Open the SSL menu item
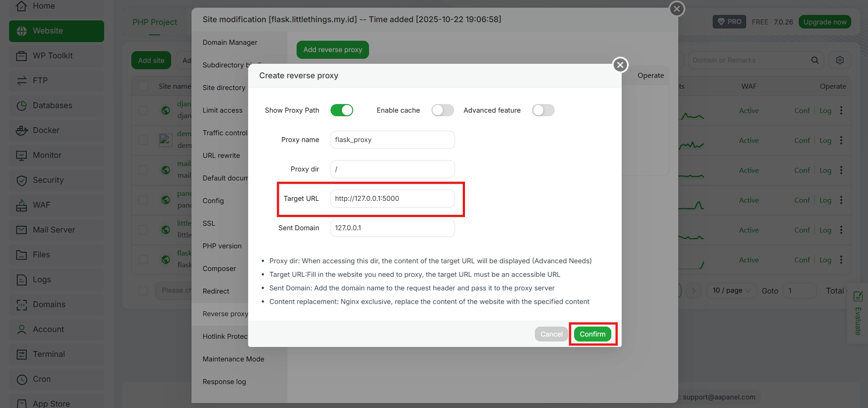This screenshot has width=868, height=408. click(x=209, y=223)
